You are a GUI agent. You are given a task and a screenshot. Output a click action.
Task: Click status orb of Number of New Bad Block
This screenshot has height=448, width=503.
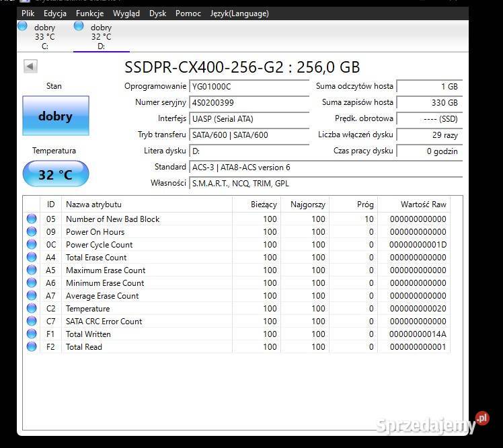32,219
